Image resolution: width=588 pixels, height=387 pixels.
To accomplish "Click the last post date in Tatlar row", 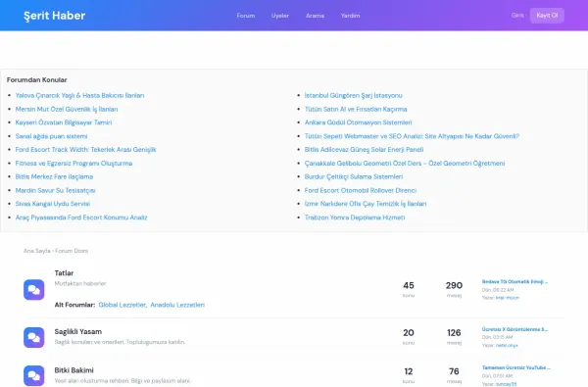I will [497, 290].
